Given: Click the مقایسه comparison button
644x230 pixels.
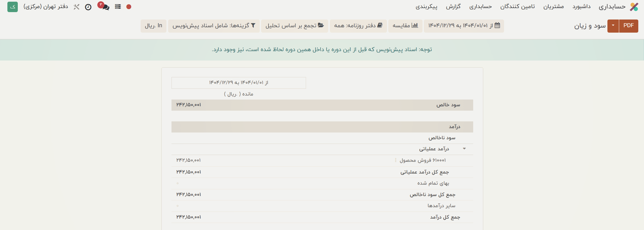Looking at the screenshot, I should click(x=405, y=26).
